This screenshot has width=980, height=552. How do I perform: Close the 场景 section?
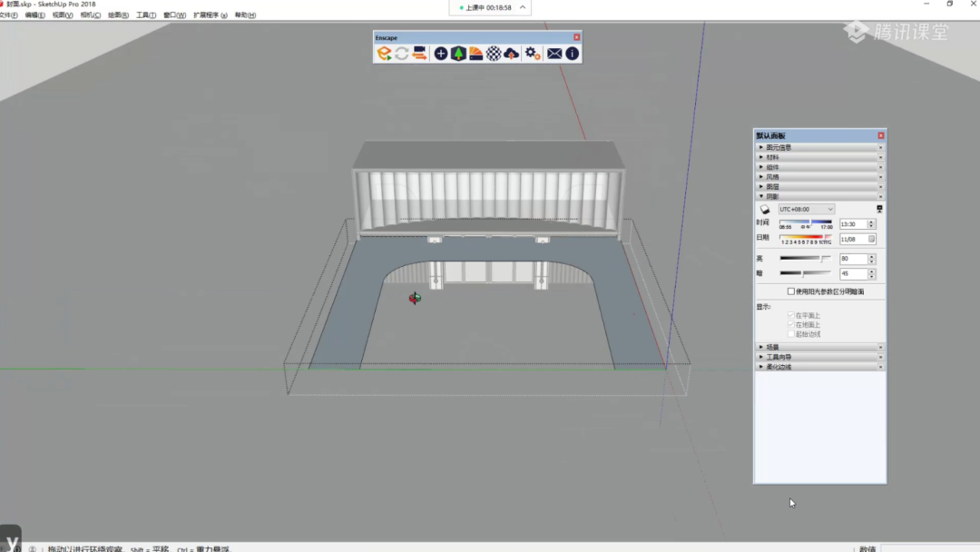pos(880,347)
